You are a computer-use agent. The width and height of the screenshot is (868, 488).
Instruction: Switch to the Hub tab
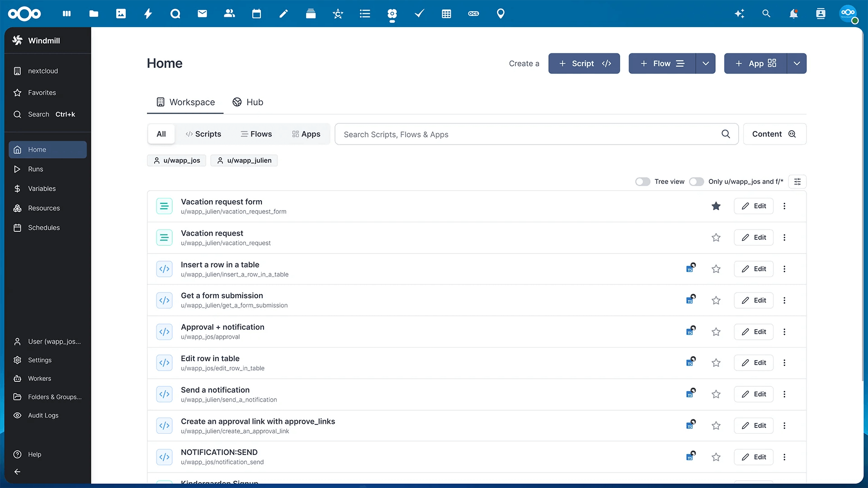[x=248, y=102]
